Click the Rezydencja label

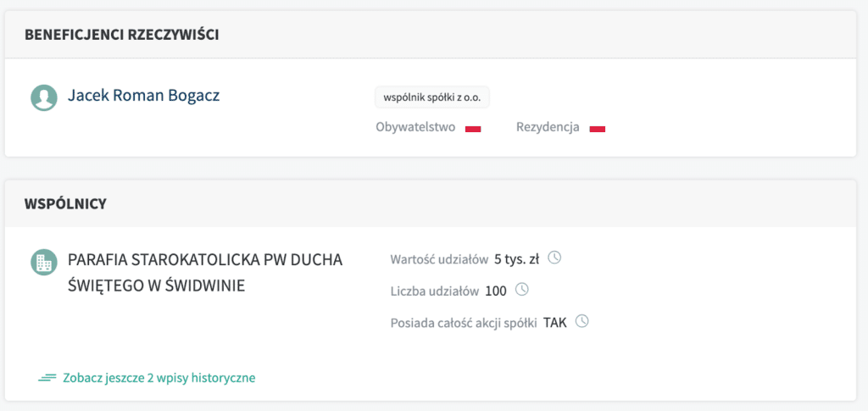(x=548, y=127)
